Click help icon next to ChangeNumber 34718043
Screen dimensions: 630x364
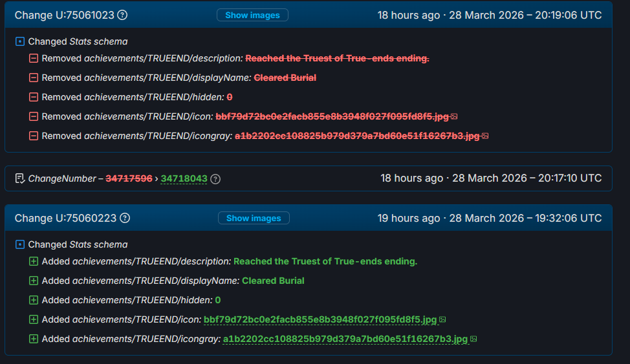coord(215,179)
